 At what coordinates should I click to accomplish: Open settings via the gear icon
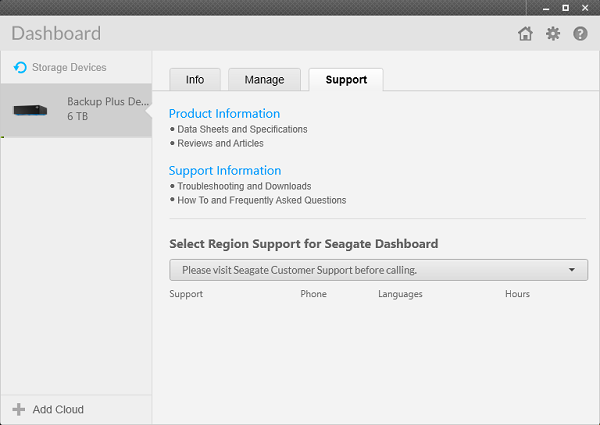(x=553, y=34)
